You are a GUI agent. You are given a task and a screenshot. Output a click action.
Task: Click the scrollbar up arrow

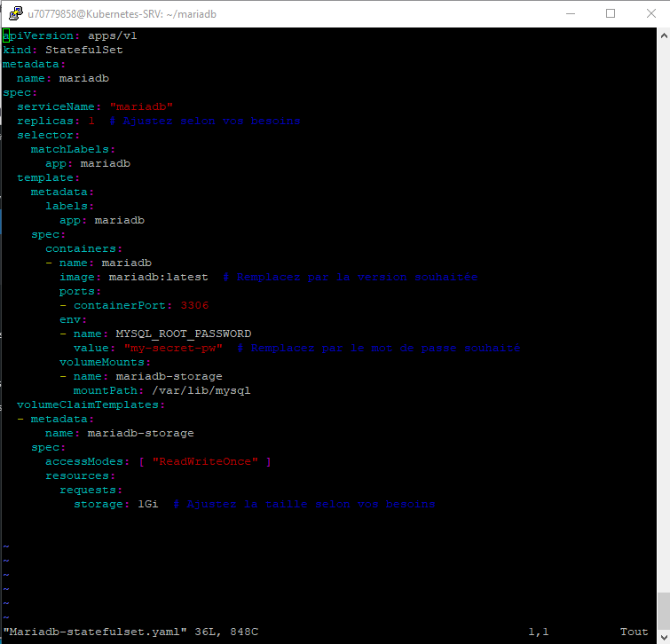pyautogui.click(x=662, y=35)
